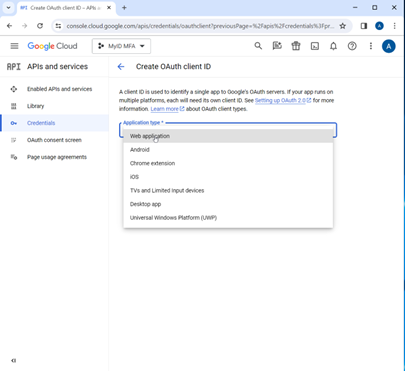Reload the page in browser
Image resolution: width=405 pixels, height=371 pixels.
[x=40, y=26]
